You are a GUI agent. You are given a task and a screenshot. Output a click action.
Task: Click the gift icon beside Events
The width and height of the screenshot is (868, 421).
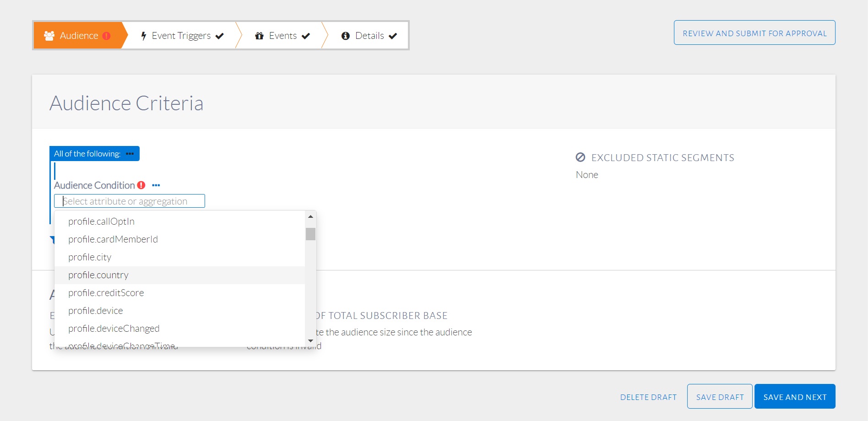pyautogui.click(x=259, y=36)
